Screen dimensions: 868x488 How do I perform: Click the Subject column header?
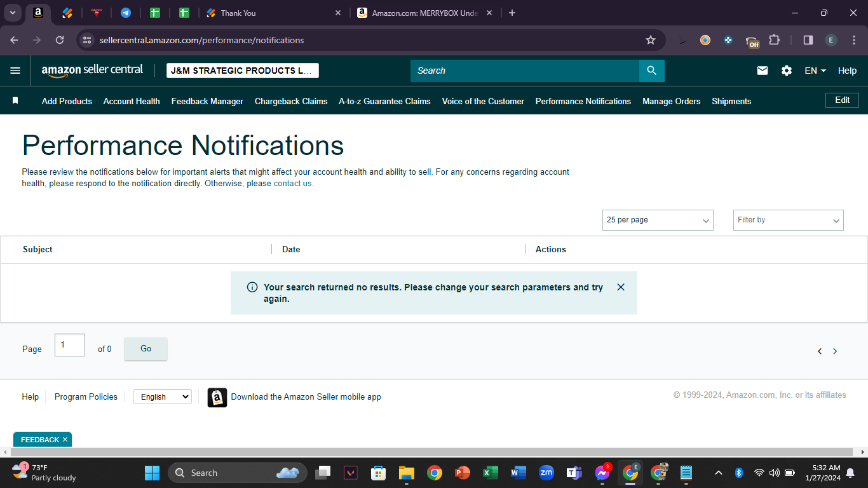(x=37, y=249)
